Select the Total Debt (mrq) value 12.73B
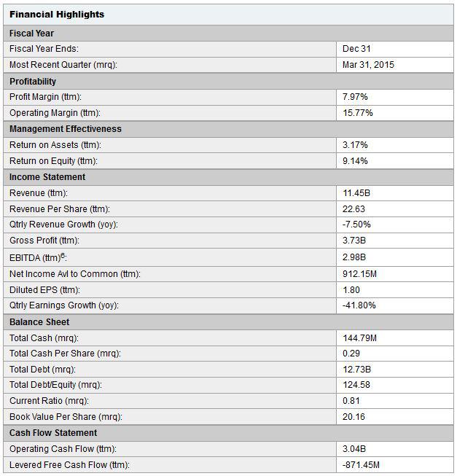Screen dimensions: 457x476 [x=356, y=370]
